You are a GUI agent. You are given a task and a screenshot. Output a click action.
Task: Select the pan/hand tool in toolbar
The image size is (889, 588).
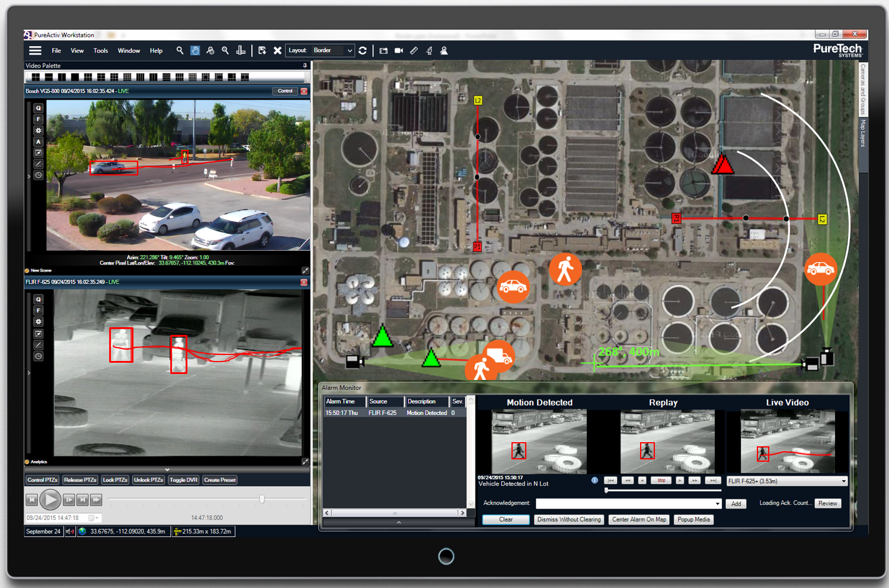tap(195, 50)
